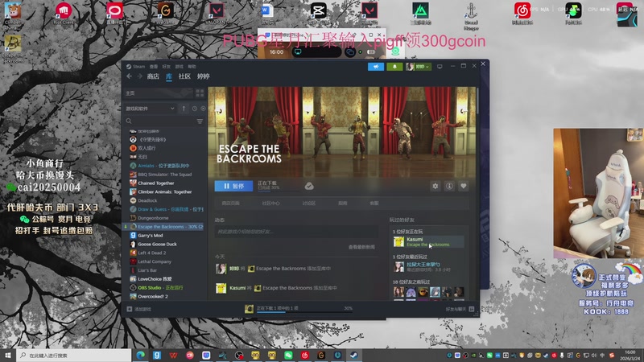Open the 帮助 help menu
Image resolution: width=644 pixels, height=362 pixels.
coord(192,67)
